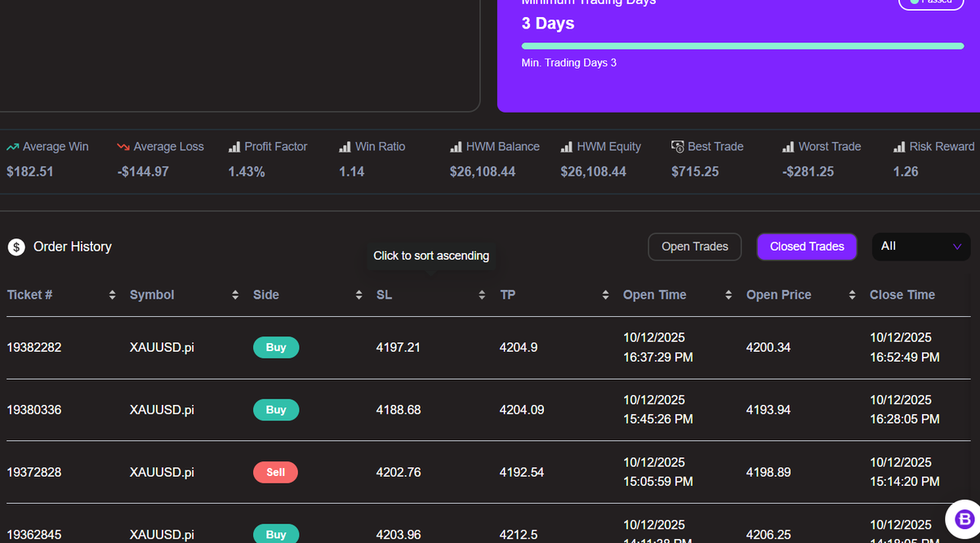Click the $715.25 best trade value
The width and height of the screenshot is (980, 543).
click(x=695, y=171)
